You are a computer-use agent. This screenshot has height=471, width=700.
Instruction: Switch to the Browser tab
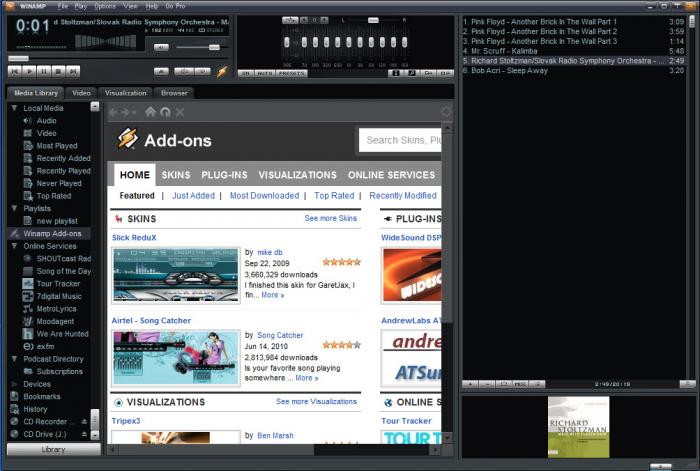(x=174, y=93)
